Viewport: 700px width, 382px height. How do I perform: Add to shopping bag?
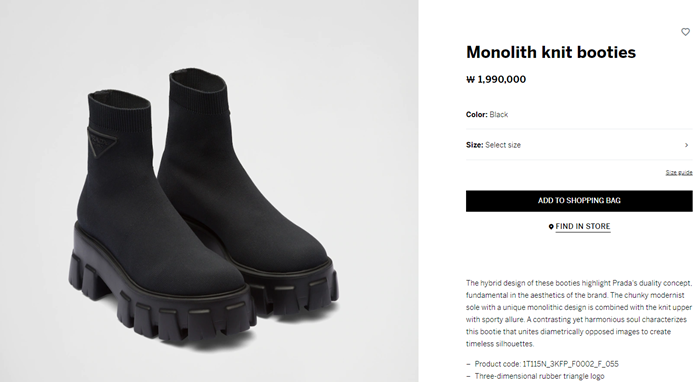pyautogui.click(x=579, y=201)
